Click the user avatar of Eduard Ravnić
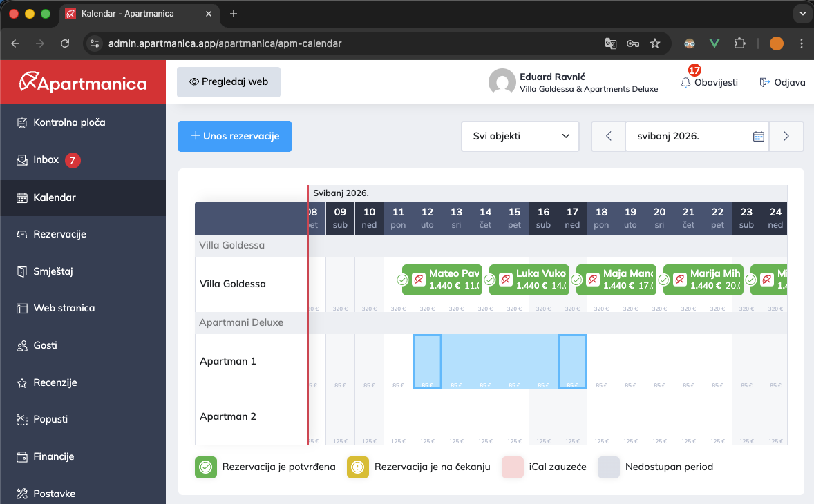The image size is (814, 504). tap(502, 82)
